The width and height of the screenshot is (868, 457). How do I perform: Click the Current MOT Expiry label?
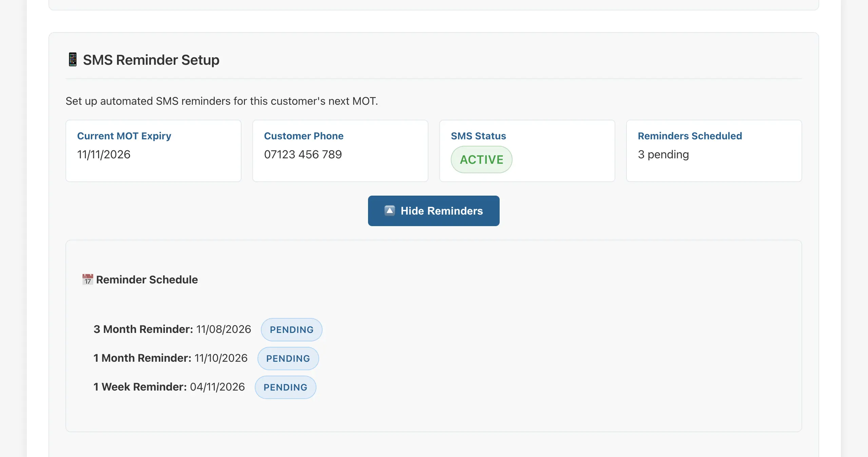click(124, 136)
